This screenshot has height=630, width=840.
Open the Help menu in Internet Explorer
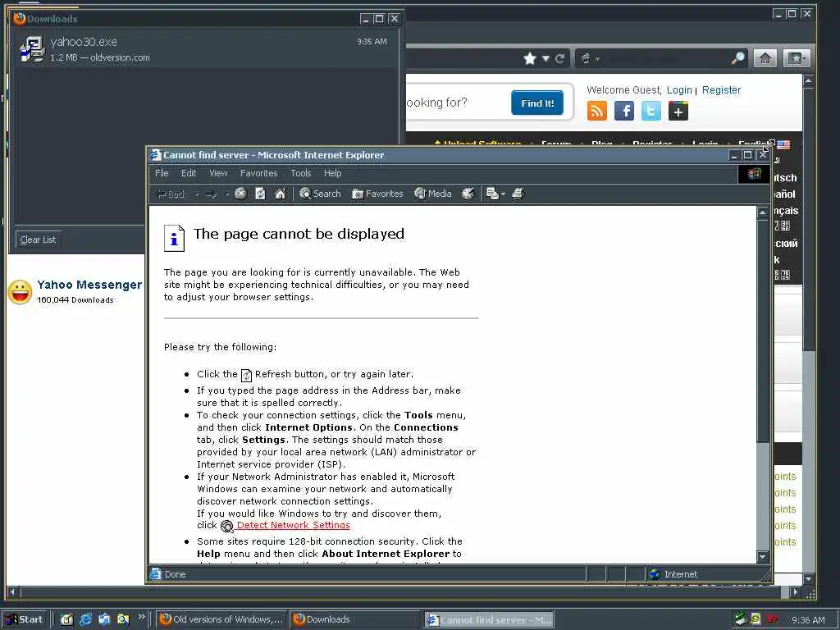click(x=332, y=173)
